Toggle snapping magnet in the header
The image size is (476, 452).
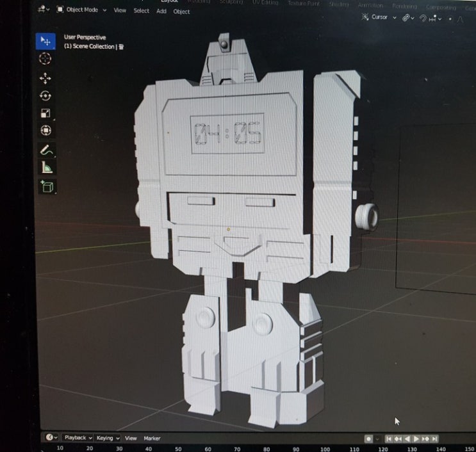tap(423, 18)
